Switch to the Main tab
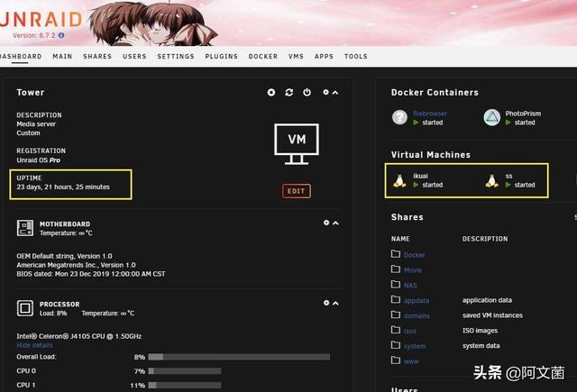 (62, 56)
